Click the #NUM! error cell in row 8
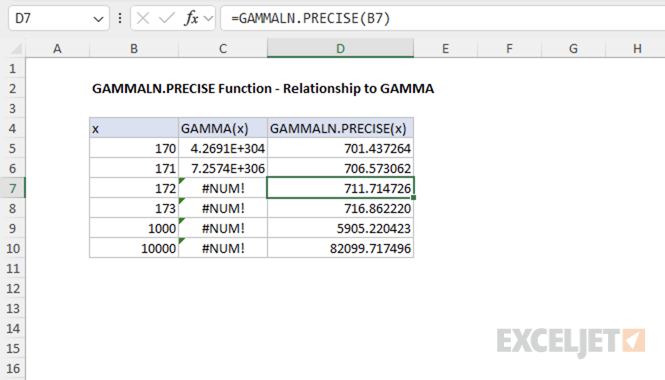The image size is (665, 380). 223,208
